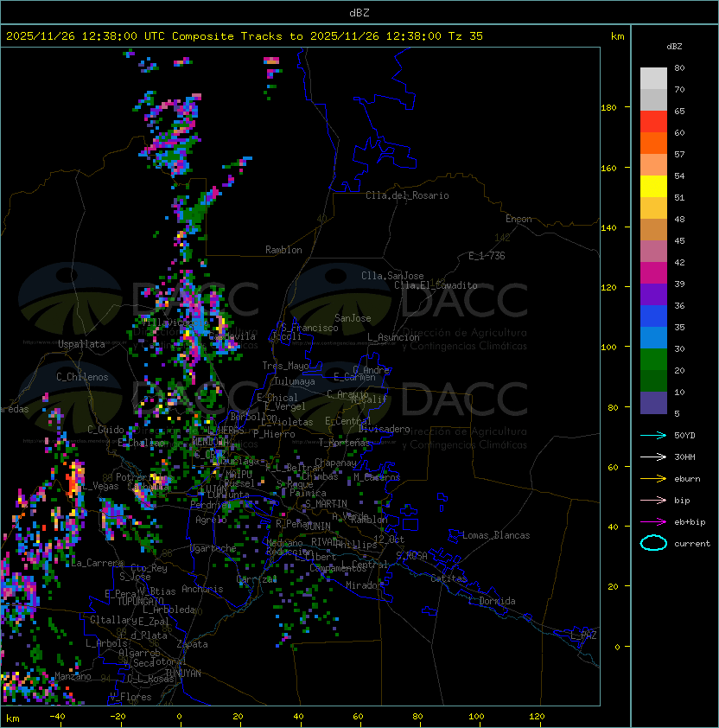Click the 12_Oct map label
This screenshot has height=728, width=719.
pyautogui.click(x=389, y=540)
